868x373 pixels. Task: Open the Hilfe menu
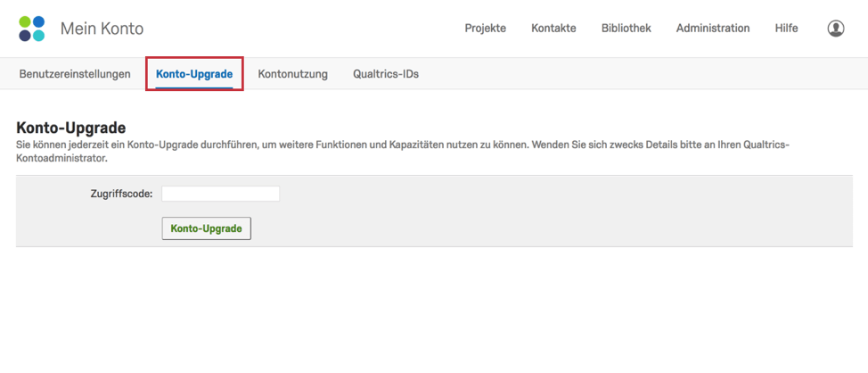787,29
